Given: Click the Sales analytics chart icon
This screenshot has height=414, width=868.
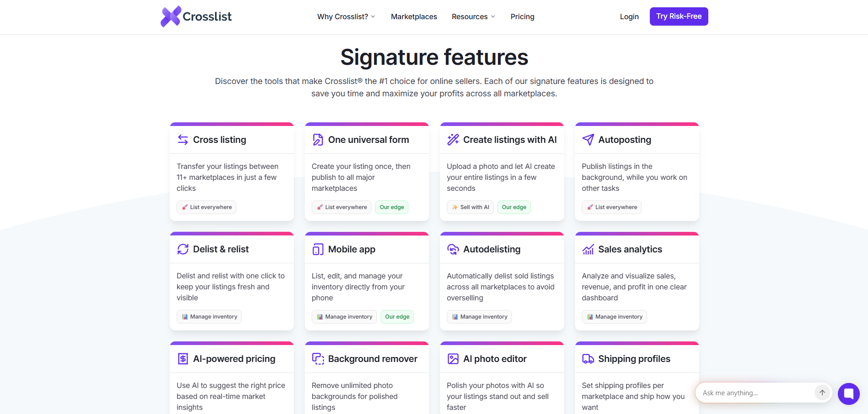Looking at the screenshot, I should pyautogui.click(x=588, y=249).
